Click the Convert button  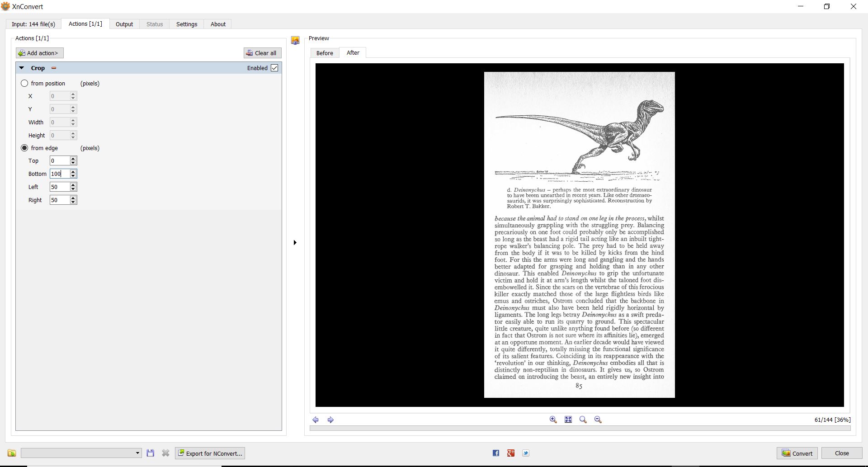(797, 453)
